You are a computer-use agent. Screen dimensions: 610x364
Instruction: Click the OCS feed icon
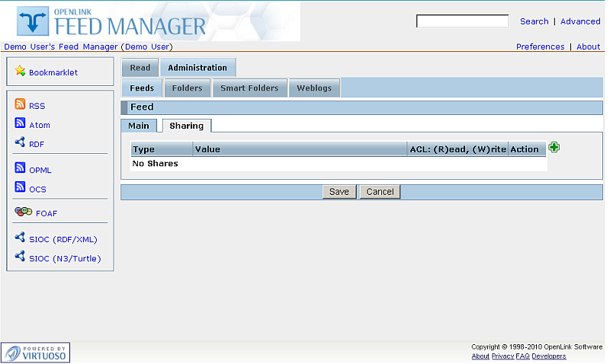click(x=21, y=188)
